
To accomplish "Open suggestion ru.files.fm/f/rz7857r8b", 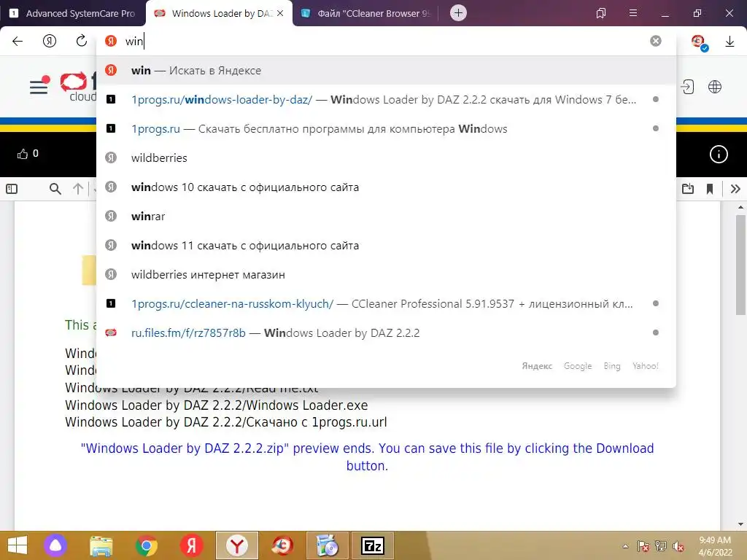I will 386,332.
